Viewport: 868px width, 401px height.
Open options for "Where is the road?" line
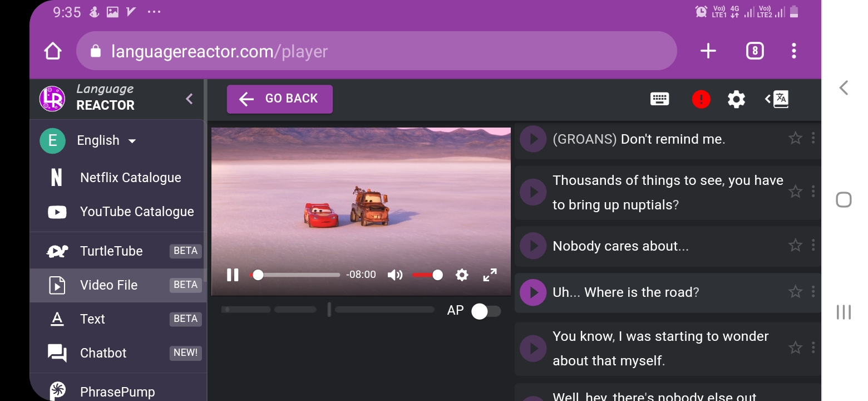813,292
